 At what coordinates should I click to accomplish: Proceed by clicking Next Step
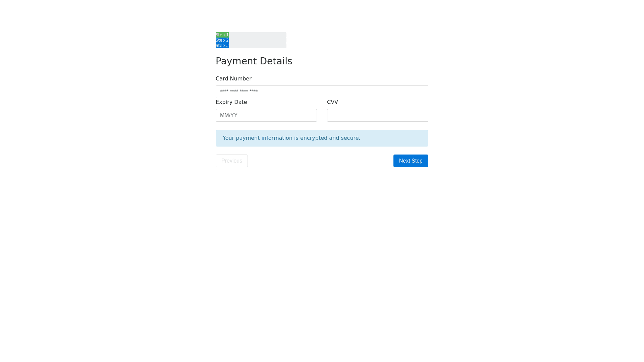411,161
